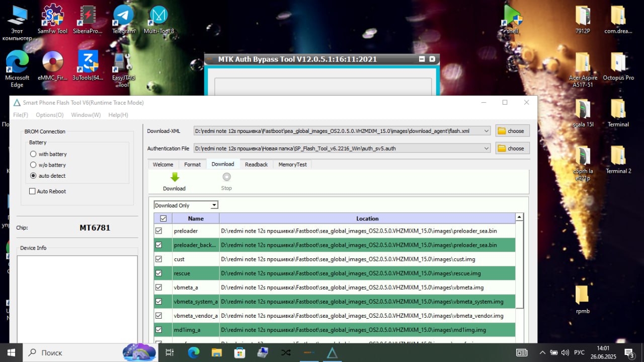This screenshot has height=362, width=644.
Task: Click the Location column header
Action: pyautogui.click(x=367, y=219)
